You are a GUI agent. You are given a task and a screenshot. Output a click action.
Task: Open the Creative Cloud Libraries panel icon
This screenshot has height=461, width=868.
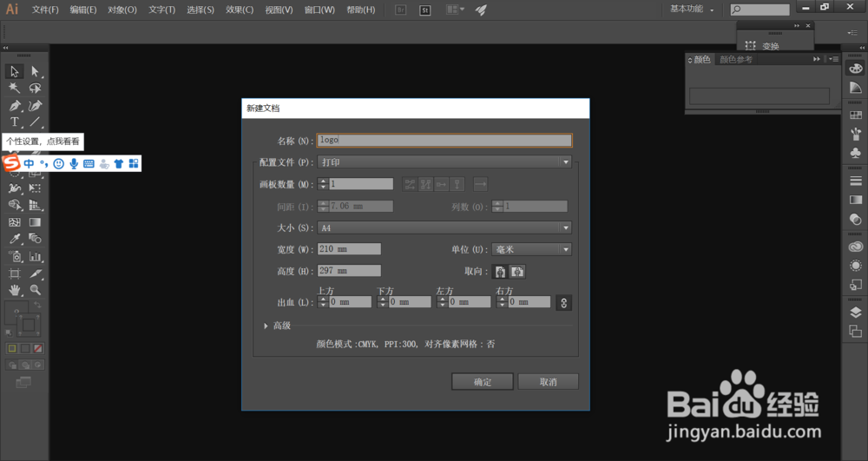click(x=856, y=247)
